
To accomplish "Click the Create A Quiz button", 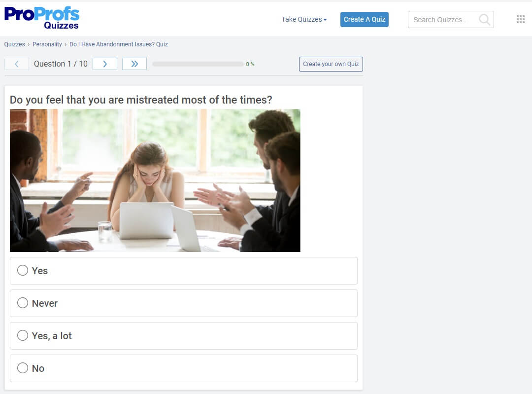I will click(x=364, y=19).
